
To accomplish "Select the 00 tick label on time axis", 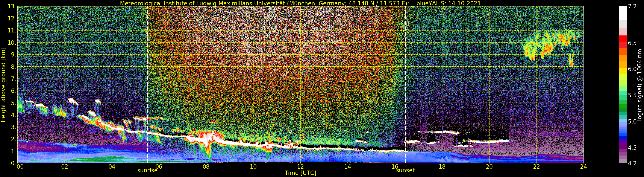I will (x=20, y=167).
